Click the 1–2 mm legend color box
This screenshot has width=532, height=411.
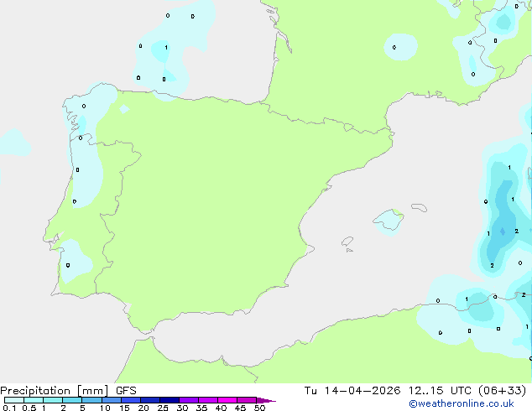click(53, 400)
